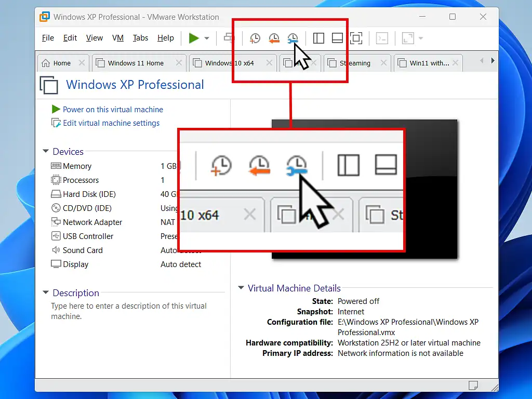The height and width of the screenshot is (399, 532).
Task: Close the Windows 11 Home tab
Action: pyautogui.click(x=179, y=63)
